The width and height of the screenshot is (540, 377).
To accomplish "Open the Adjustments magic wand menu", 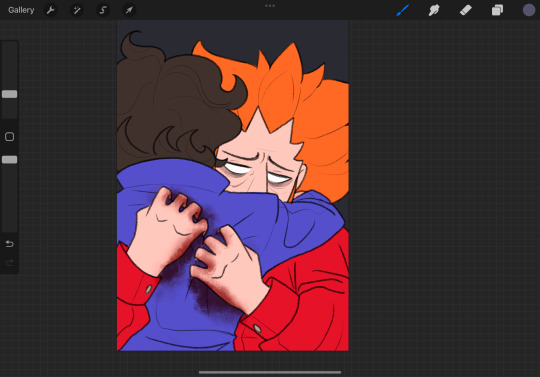I will 77,10.
